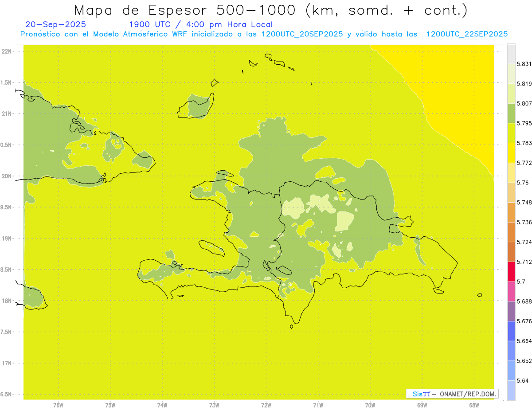Click the legend value '5.772'
532x411 pixels.
(524, 163)
